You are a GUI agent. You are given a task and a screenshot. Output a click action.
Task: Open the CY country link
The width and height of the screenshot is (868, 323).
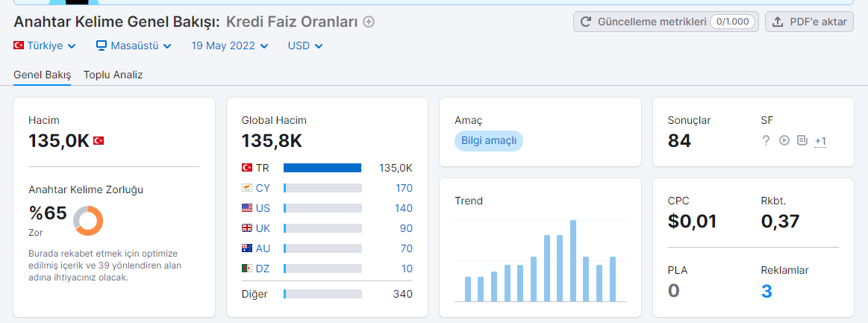tap(263, 188)
